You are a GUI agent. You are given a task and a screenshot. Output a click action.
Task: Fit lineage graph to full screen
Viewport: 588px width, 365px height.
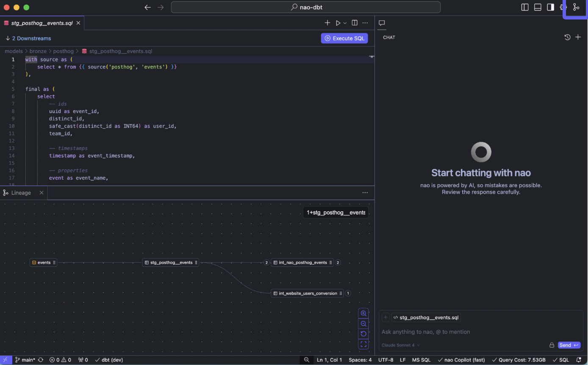(363, 344)
